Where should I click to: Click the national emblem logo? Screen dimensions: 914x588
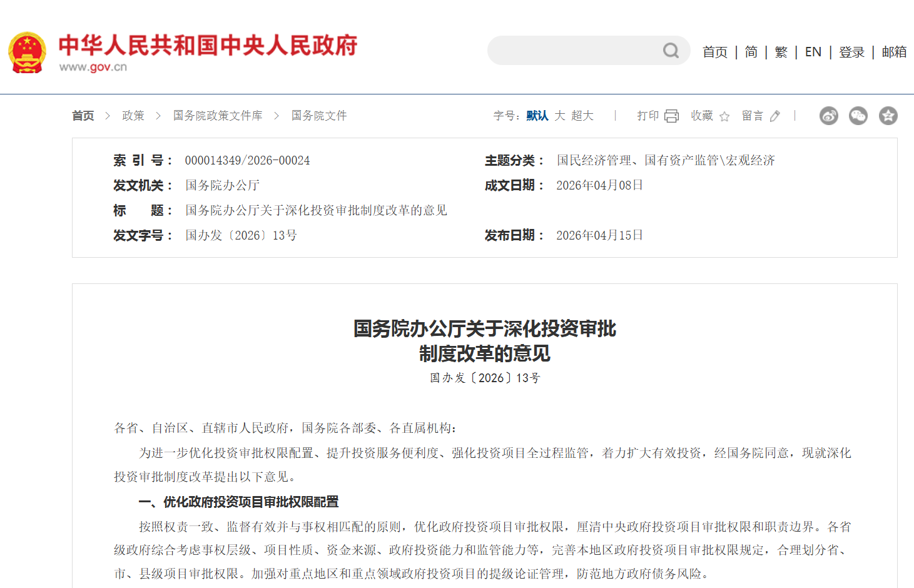[x=28, y=53]
